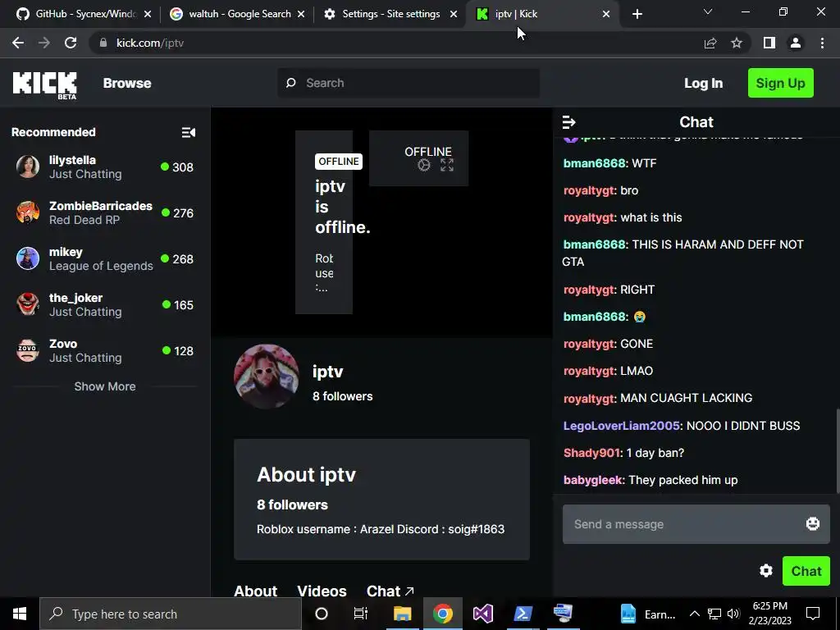
Task: Click the '8 followers' text under iptv
Action: click(x=343, y=396)
